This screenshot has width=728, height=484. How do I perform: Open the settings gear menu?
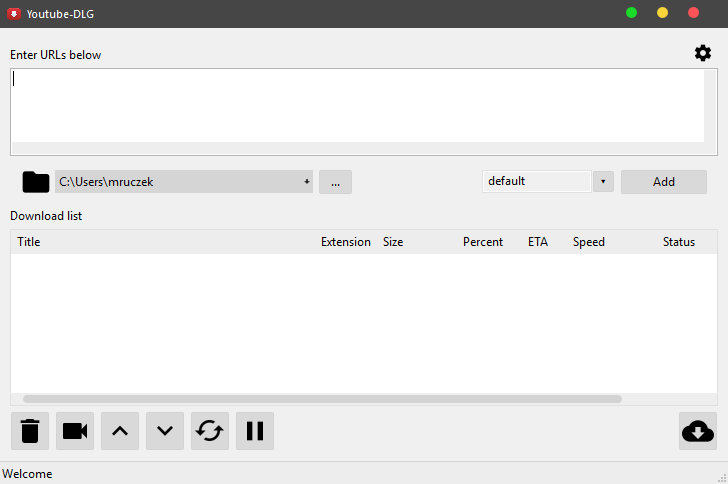(703, 53)
